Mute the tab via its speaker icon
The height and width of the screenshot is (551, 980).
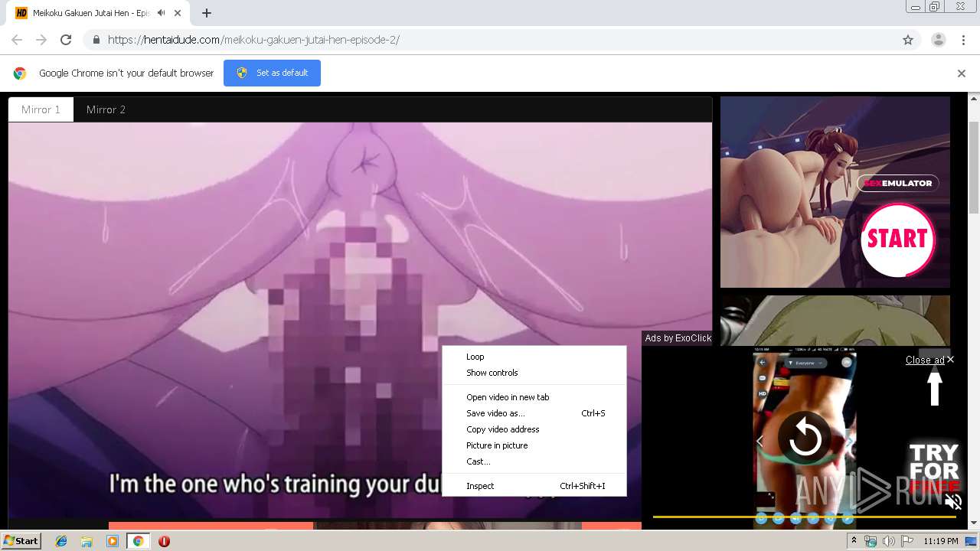tap(161, 13)
